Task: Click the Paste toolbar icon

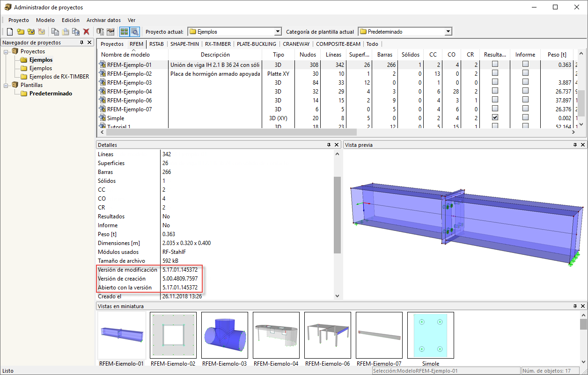Action: [x=66, y=32]
